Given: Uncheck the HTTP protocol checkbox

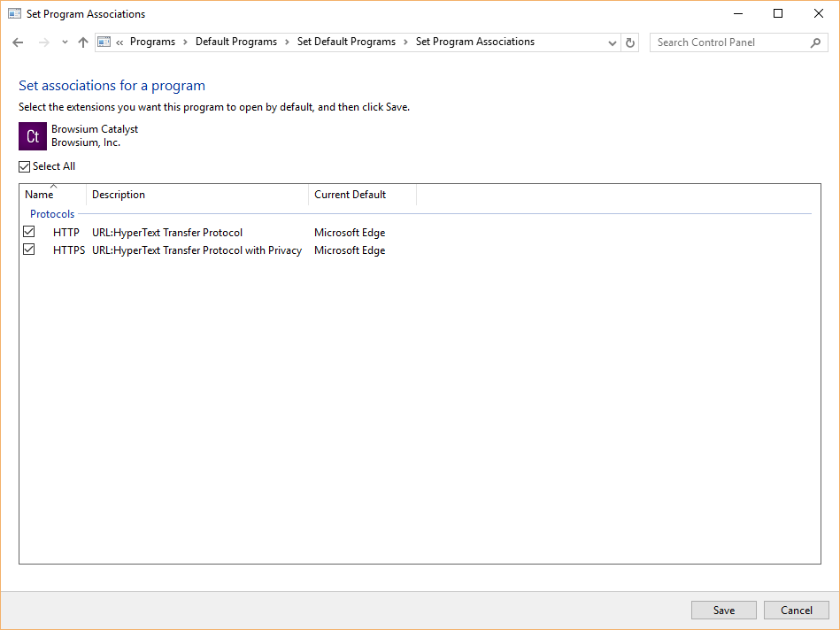Looking at the screenshot, I should (29, 232).
